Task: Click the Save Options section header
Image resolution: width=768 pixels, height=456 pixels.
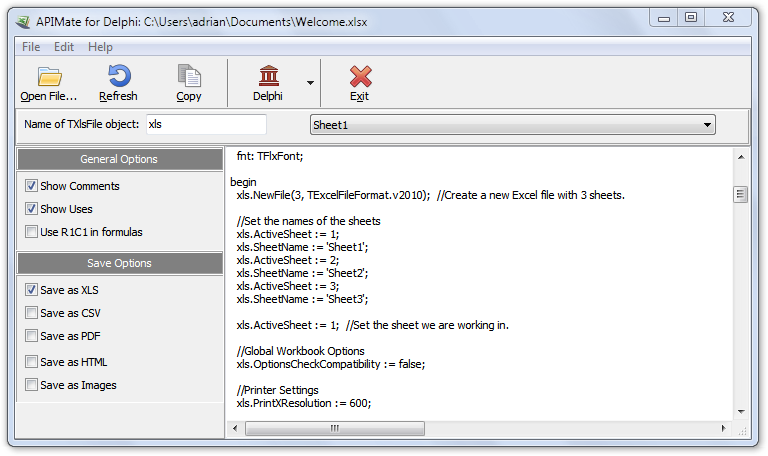Action: tap(119, 263)
